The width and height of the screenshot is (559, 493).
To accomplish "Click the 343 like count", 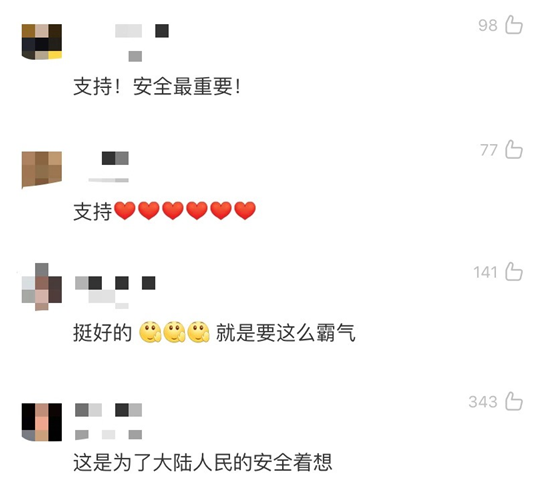I will click(x=483, y=402).
